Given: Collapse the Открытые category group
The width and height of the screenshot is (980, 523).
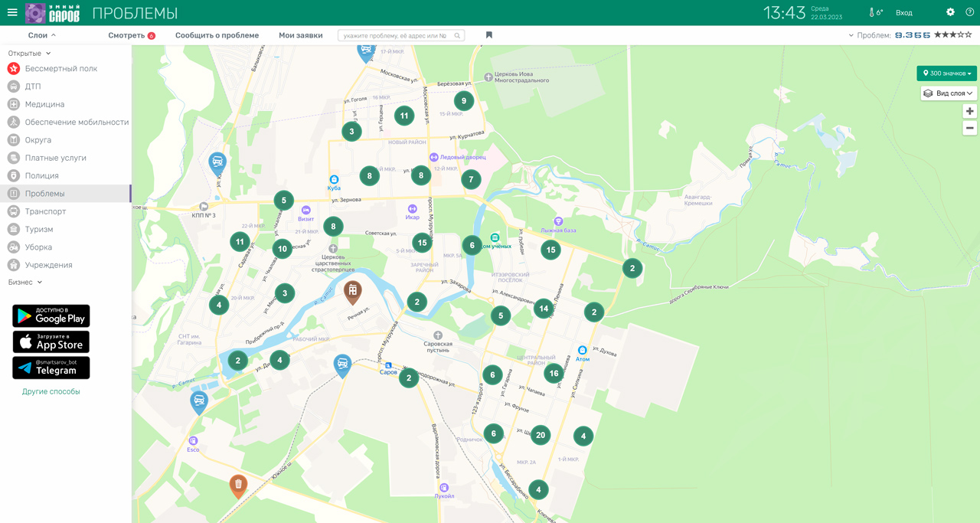Looking at the screenshot, I should coord(30,54).
